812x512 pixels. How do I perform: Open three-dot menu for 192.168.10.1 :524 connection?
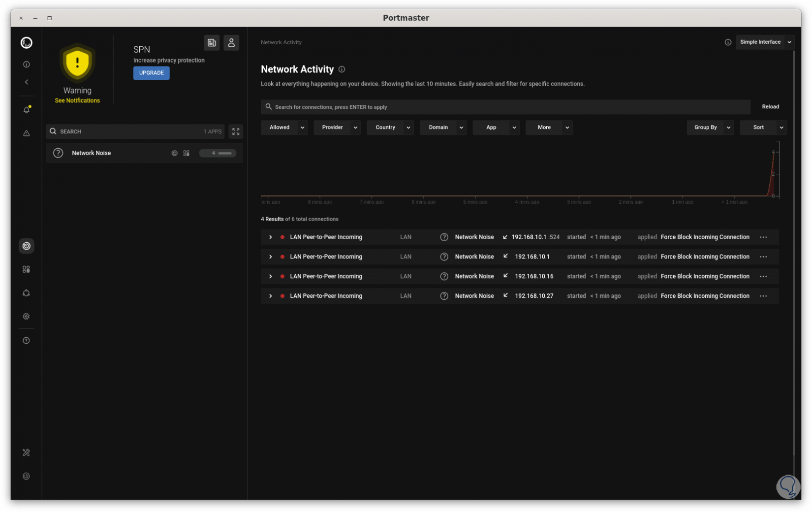coord(763,237)
